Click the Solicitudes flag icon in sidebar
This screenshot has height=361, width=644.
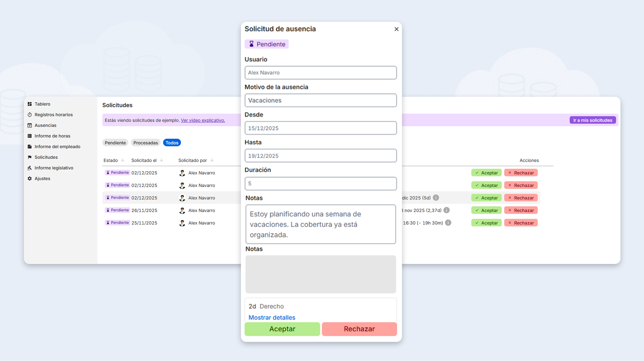point(30,157)
